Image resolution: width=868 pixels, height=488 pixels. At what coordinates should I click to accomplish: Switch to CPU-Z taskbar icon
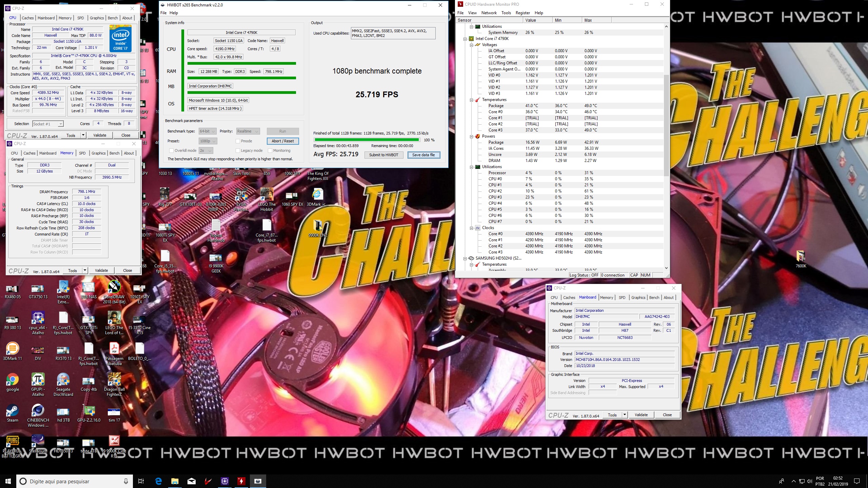(224, 481)
